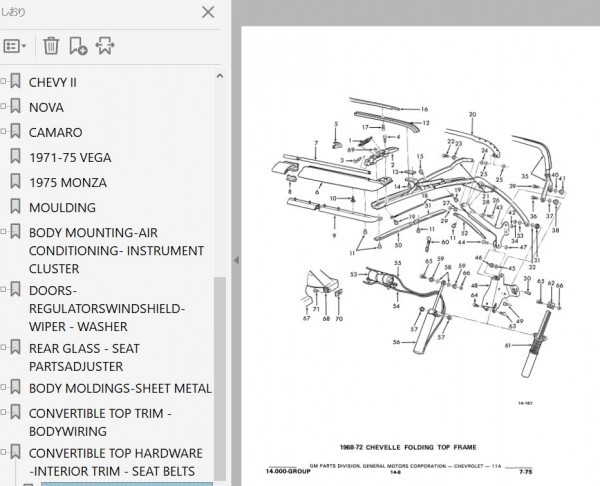This screenshot has width=600, height=486.
Task: Go to the CAMARO bookmark
Action: tap(55, 133)
